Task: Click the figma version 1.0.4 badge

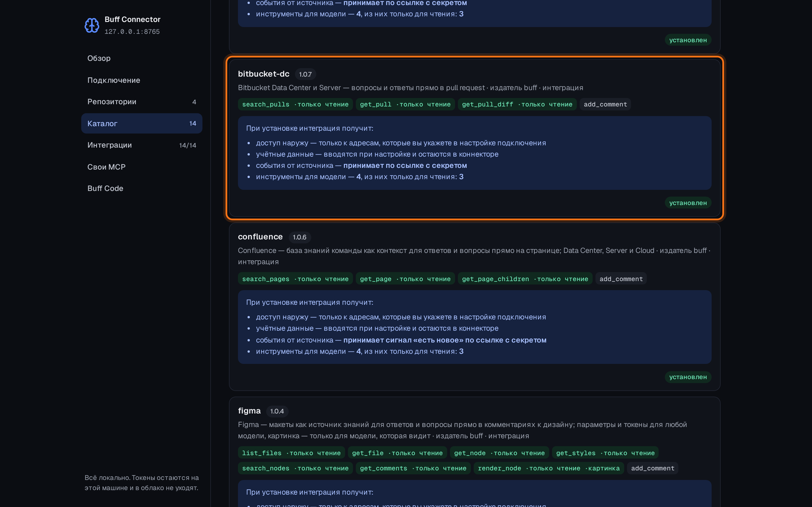Action: [277, 411]
